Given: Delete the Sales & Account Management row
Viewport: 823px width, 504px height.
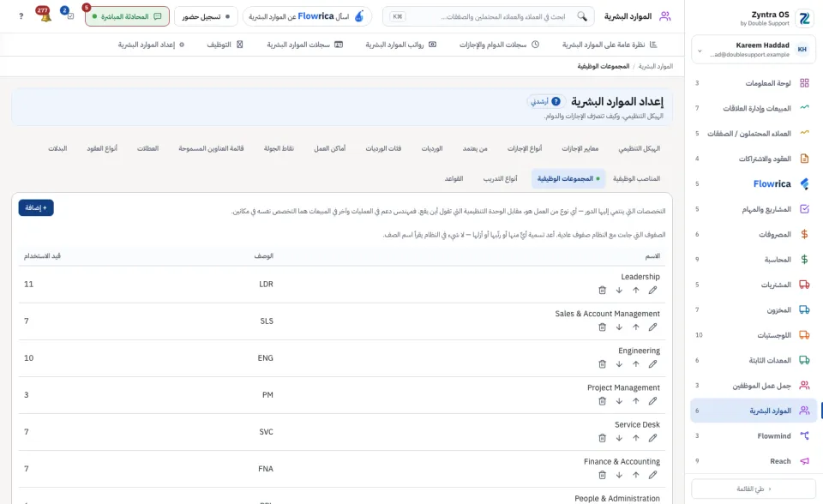Looking at the screenshot, I should click(x=602, y=327).
